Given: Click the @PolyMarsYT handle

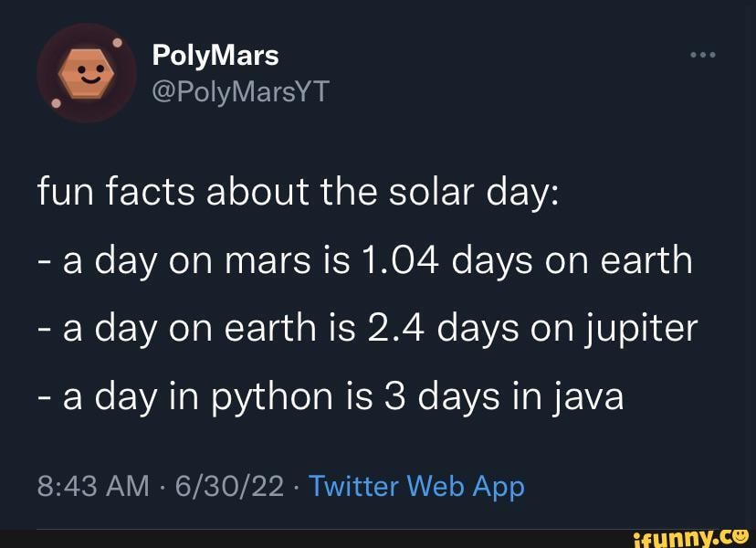Looking at the screenshot, I should pyautogui.click(x=239, y=91).
